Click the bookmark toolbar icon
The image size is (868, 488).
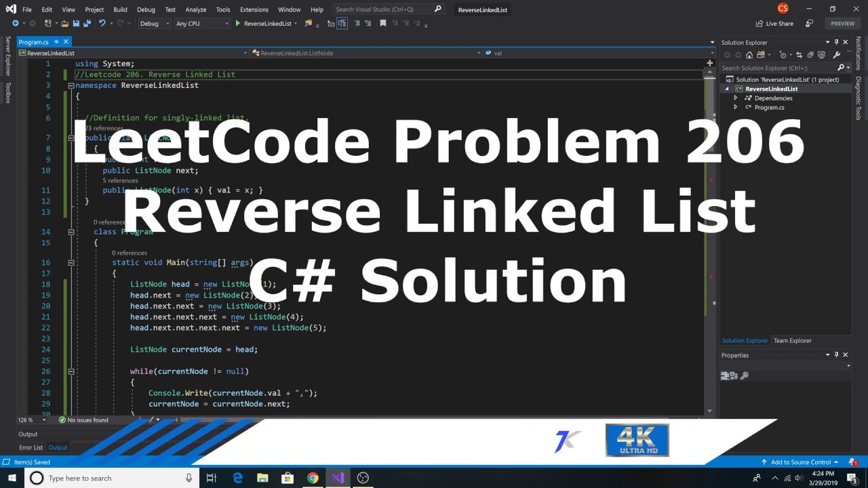tap(383, 23)
